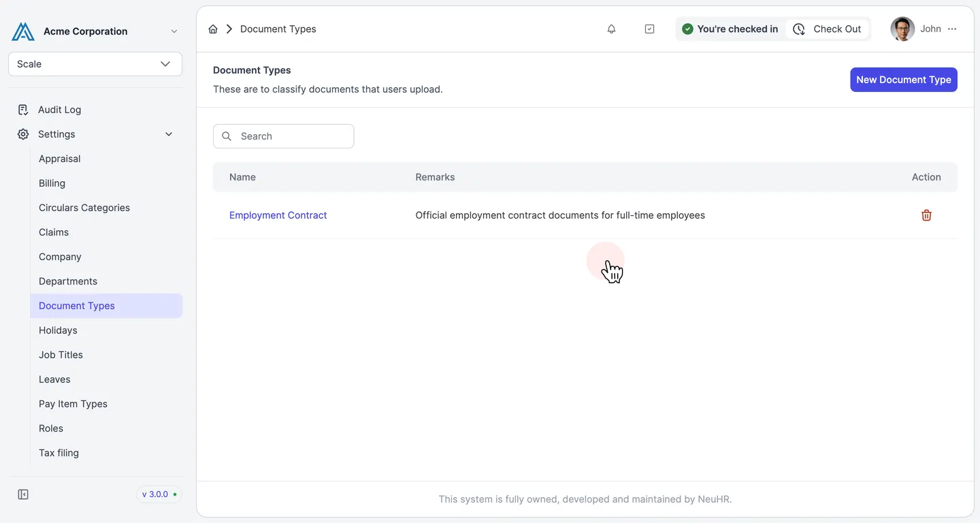The height and width of the screenshot is (523, 980).
Task: Click the Document Types breadcrumb text
Action: (x=278, y=29)
